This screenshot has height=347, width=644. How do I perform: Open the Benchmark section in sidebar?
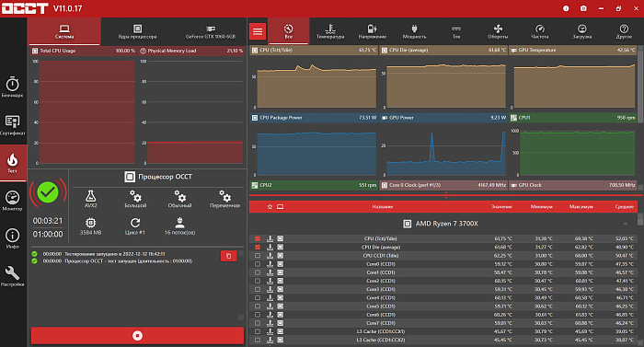(x=12, y=87)
